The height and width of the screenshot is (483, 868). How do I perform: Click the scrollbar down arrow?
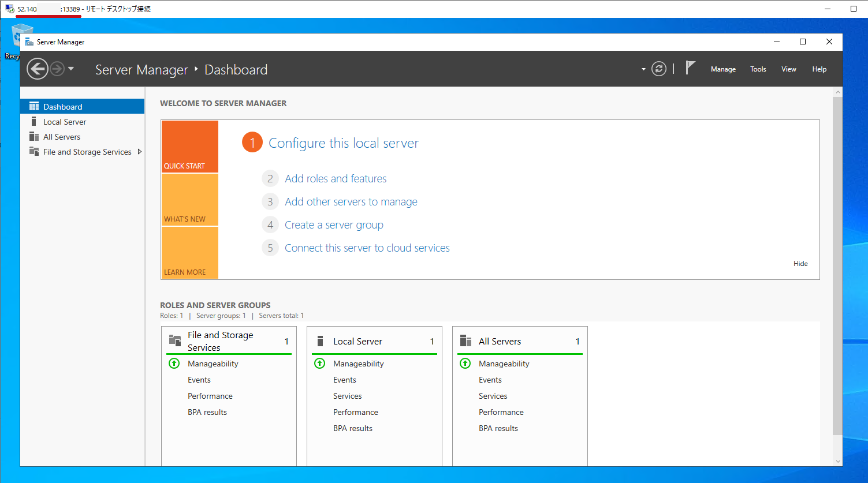click(837, 461)
